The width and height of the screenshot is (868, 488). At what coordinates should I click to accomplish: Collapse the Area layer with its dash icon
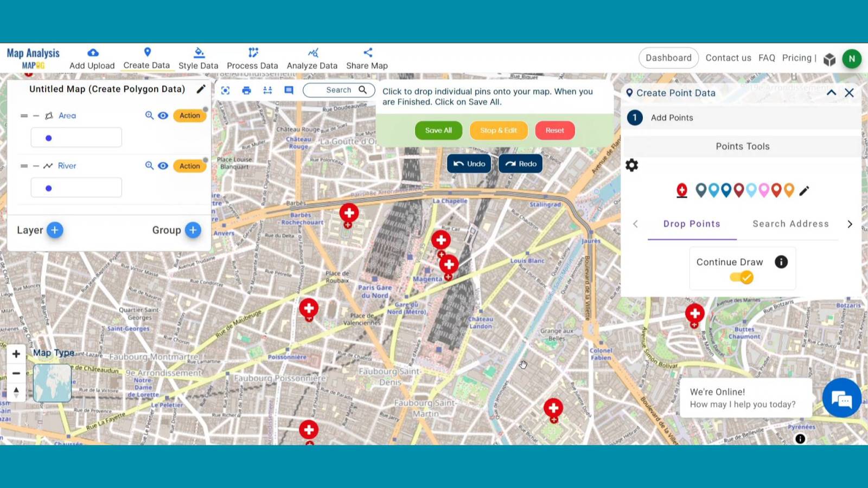36,115
